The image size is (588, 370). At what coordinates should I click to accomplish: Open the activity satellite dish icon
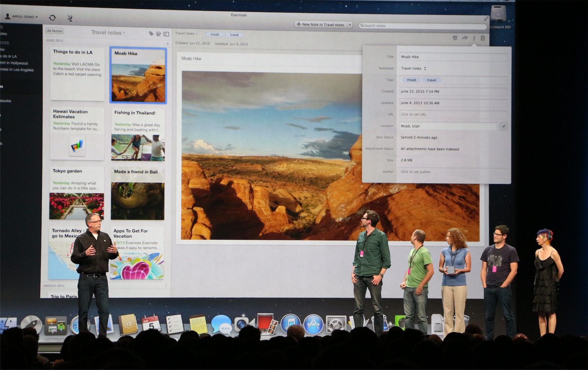[x=70, y=18]
